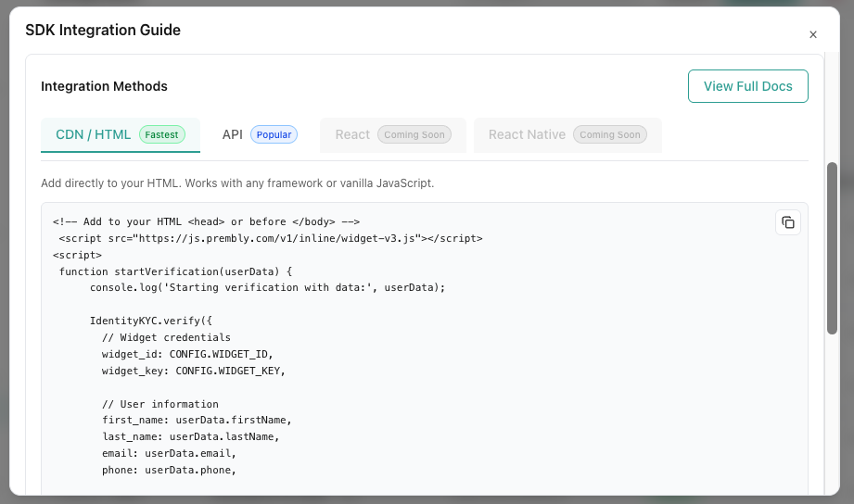This screenshot has width=854, height=504.
Task: Click the email: userData.email line
Action: tap(170, 454)
